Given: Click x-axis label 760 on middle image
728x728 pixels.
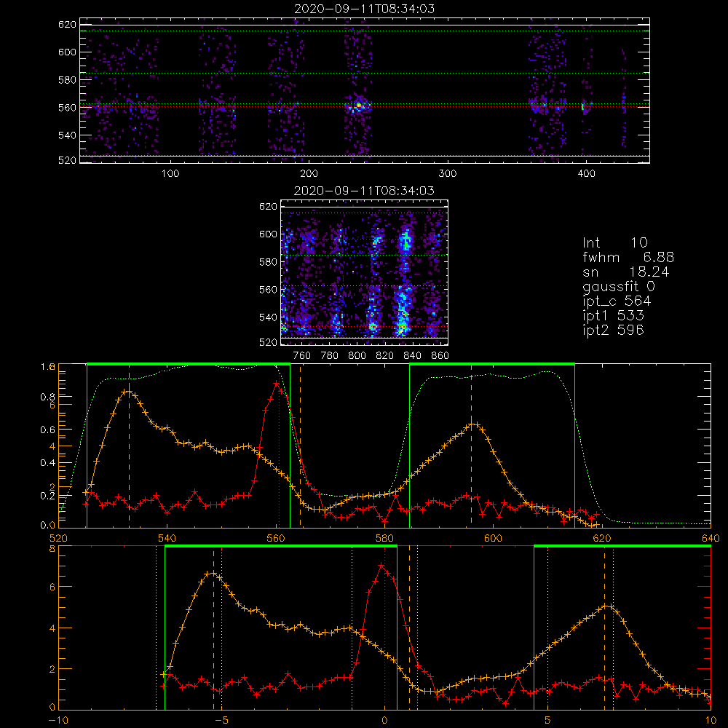Looking at the screenshot, I should click(302, 356).
